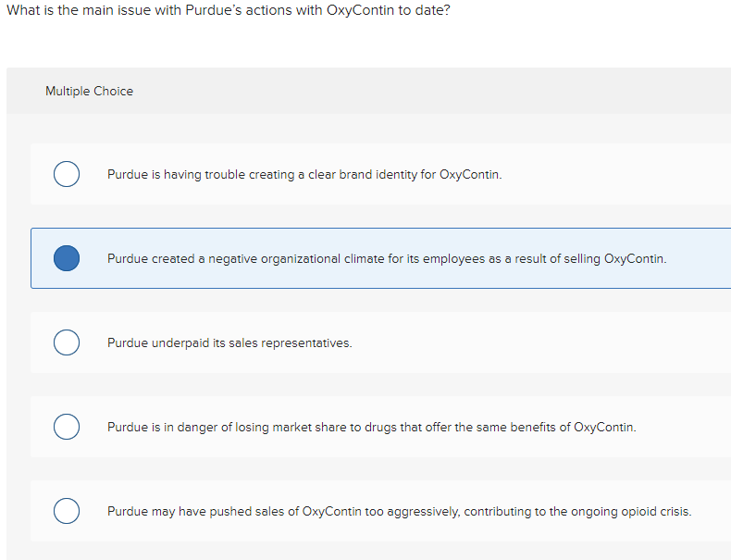Click the question text about Purdue's actions

[x=229, y=10]
